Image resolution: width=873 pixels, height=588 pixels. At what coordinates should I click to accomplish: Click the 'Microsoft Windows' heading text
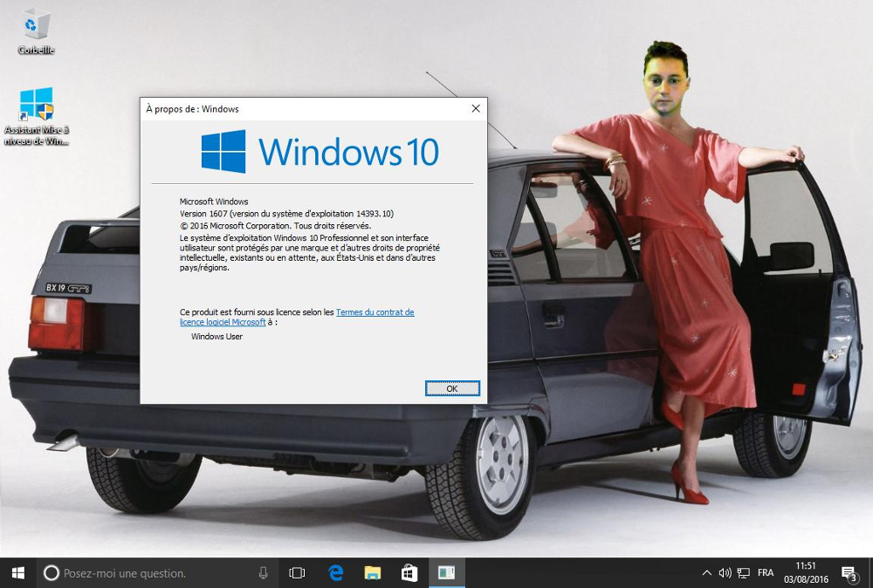(214, 202)
